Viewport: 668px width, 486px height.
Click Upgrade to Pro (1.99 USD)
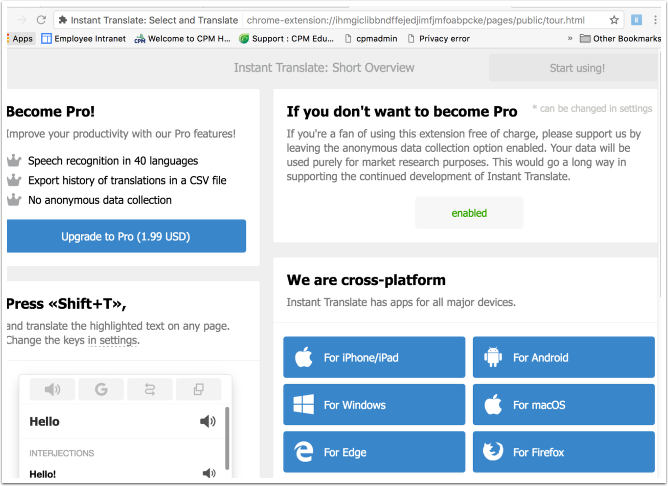[x=126, y=236]
